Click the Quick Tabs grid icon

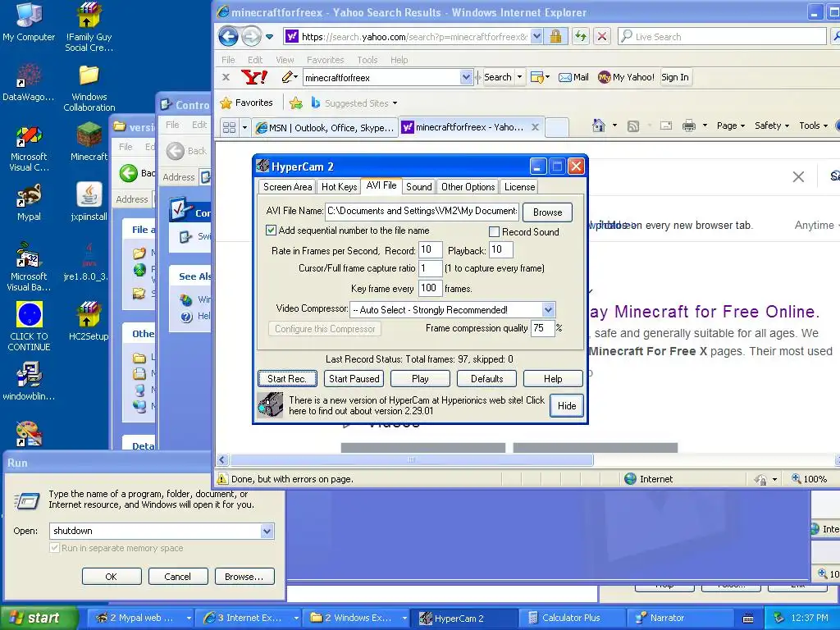[230, 127]
